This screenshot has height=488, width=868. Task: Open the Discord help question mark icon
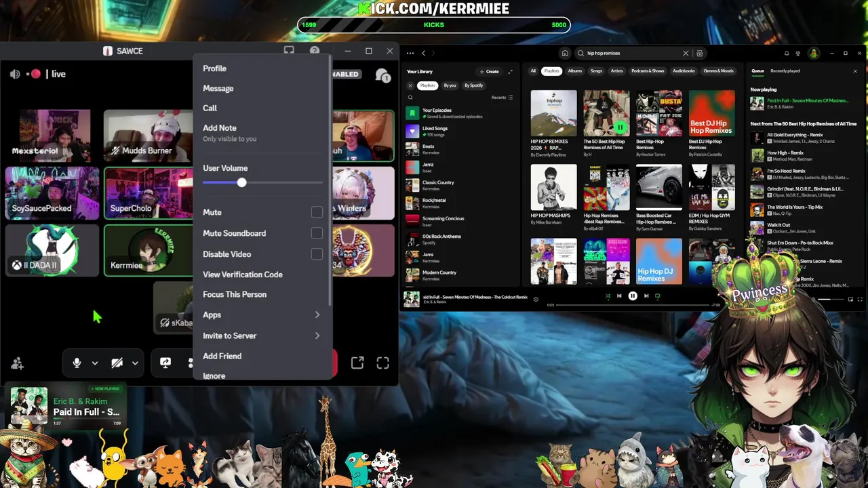315,51
